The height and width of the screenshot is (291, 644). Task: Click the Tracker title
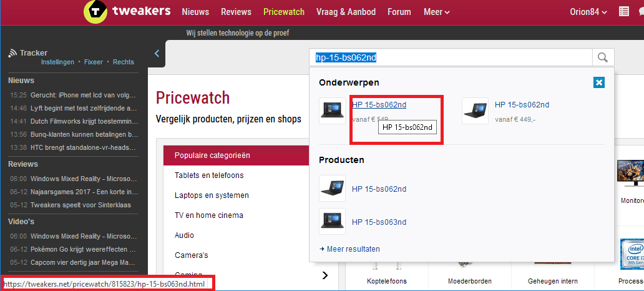(34, 52)
